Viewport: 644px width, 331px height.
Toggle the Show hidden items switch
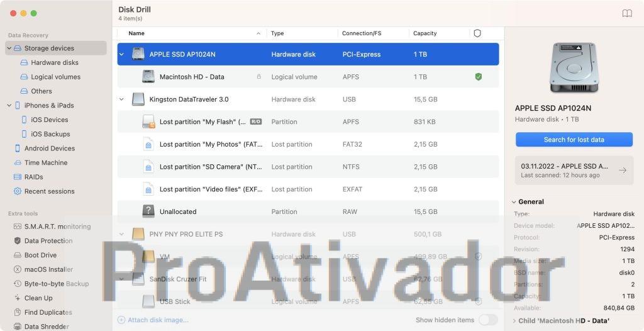pyautogui.click(x=488, y=320)
